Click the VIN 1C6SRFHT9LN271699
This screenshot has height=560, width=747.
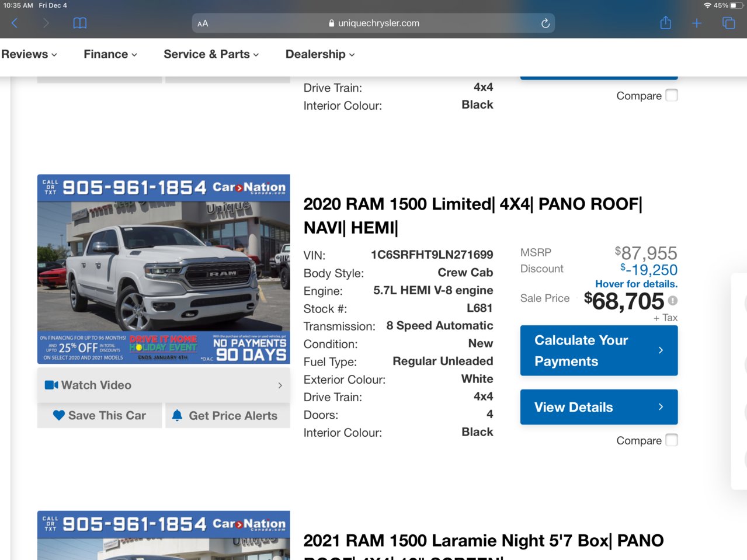[x=432, y=255]
